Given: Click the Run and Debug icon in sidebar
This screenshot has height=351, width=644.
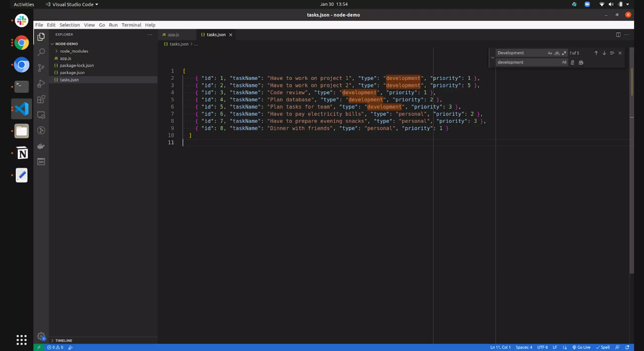Looking at the screenshot, I should tap(41, 84).
